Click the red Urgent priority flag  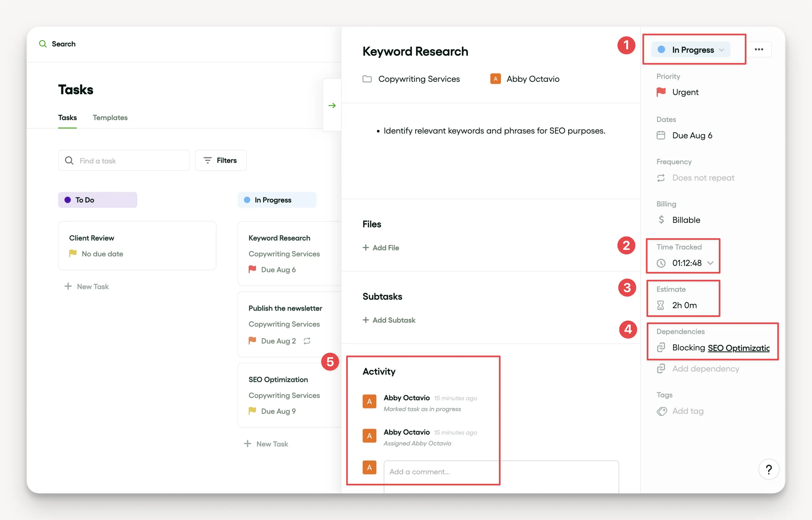pos(661,92)
